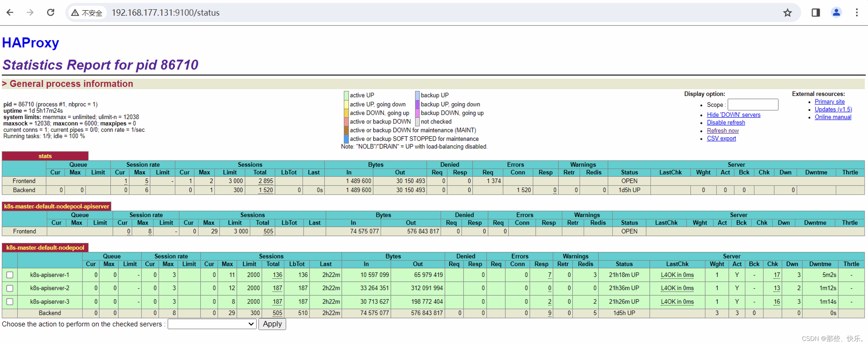The width and height of the screenshot is (868, 345).
Task: Click the active or backup DOWN swatch
Action: (346, 122)
